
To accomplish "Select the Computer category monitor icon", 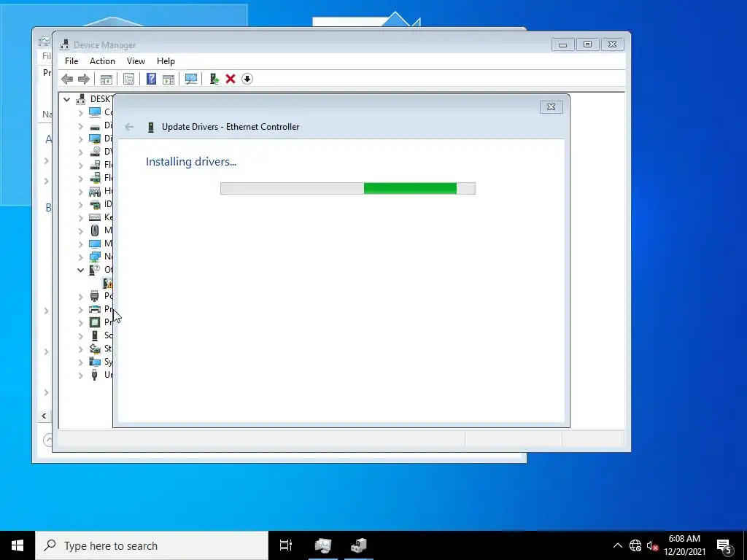I will [x=95, y=112].
